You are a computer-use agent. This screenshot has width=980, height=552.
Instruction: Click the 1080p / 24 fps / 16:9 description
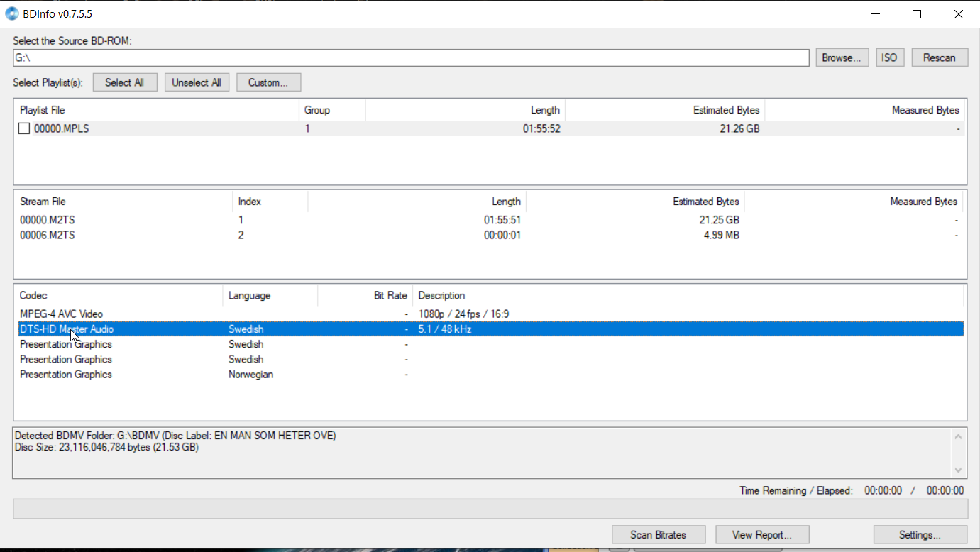463,314
